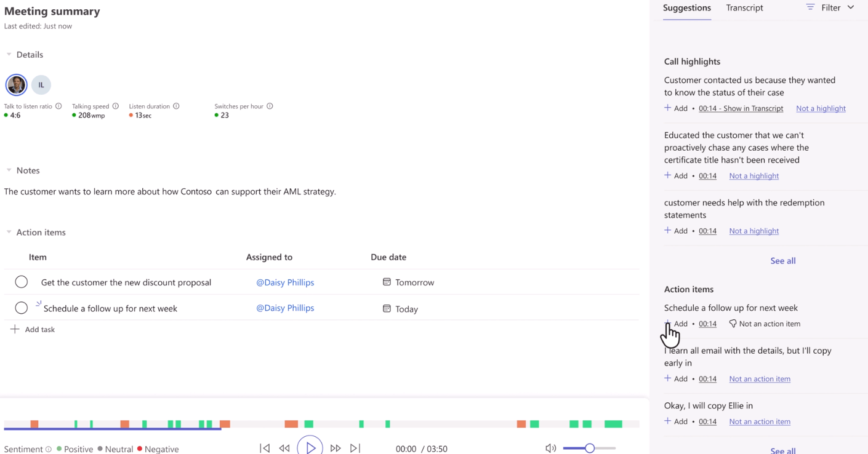Play the call recording
Screen dimensions: 868x454
coord(310,447)
